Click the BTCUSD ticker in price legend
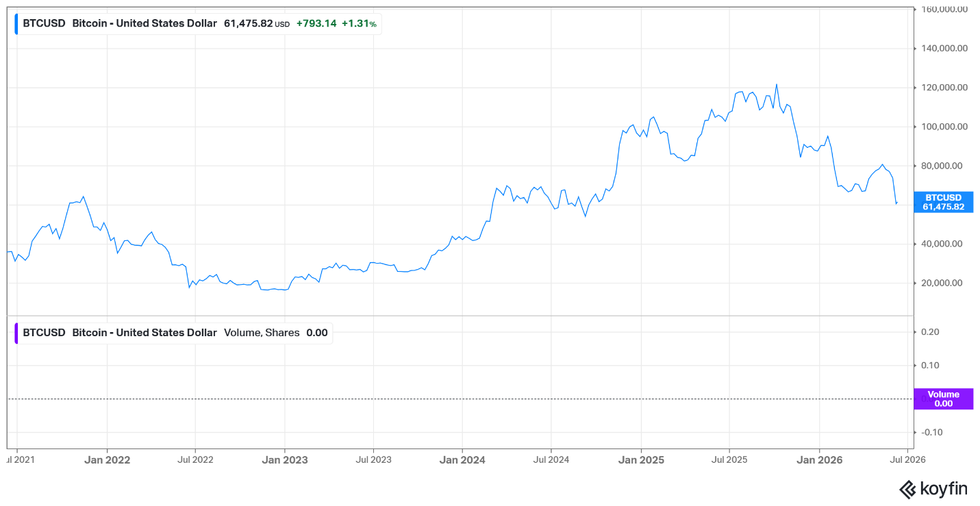The height and width of the screenshot is (506, 980). pyautogui.click(x=44, y=23)
